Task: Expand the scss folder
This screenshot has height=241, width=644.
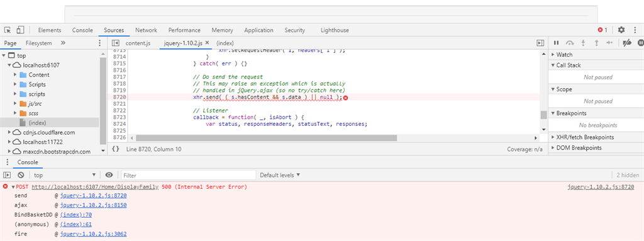Action: coord(15,113)
